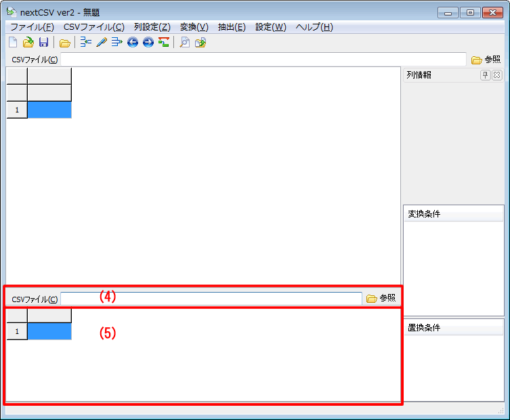Viewport: 510px width, 420px height.
Task: Click the open file icon with green arrow
Action: click(x=28, y=43)
